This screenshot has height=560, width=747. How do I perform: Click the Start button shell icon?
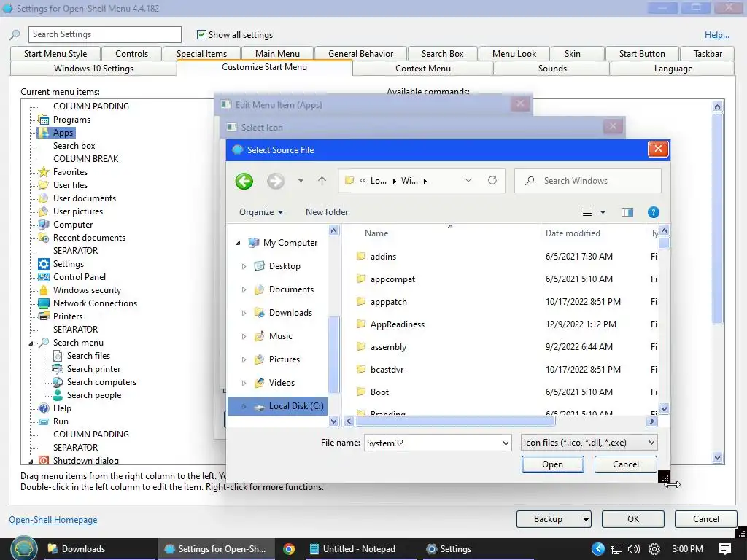pyautogui.click(x=24, y=548)
